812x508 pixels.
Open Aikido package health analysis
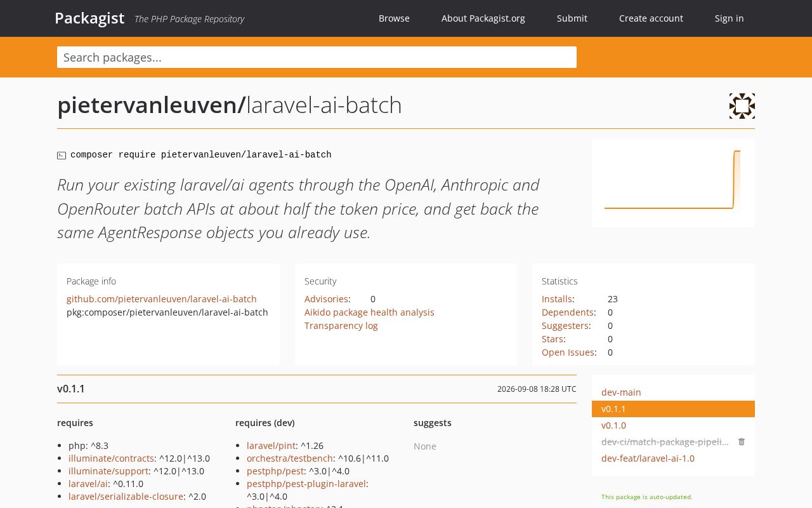click(x=369, y=312)
